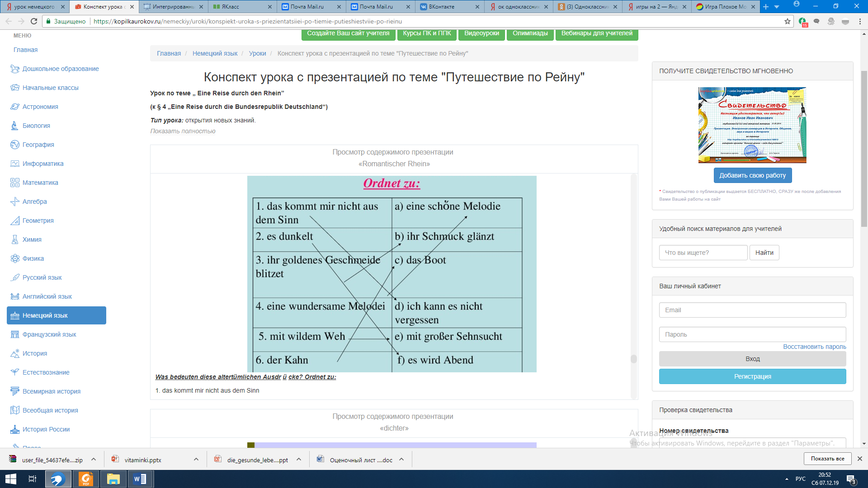Open a new browser tab with the plus
Screen dimensions: 868x488
766,7
